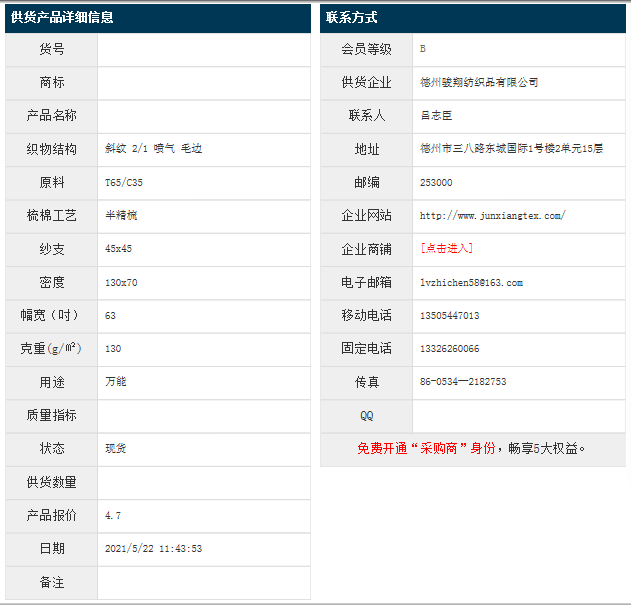This screenshot has width=631, height=605.
Task: Click the empty QQ field cell
Action: point(518,415)
